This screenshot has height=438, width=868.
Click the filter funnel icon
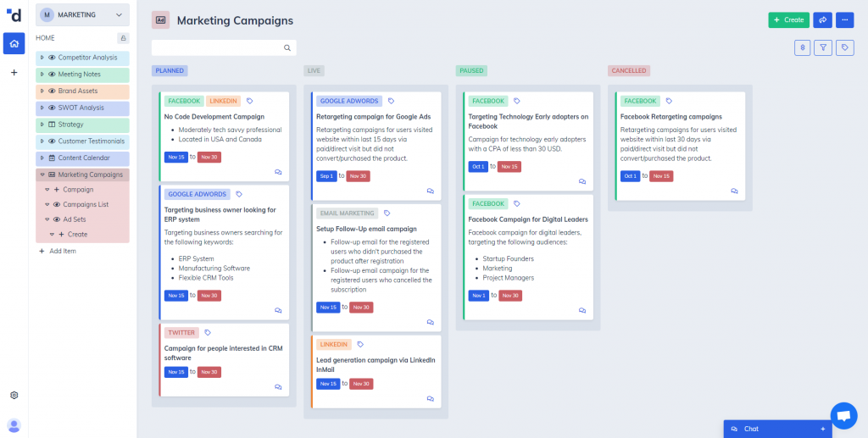tap(823, 47)
